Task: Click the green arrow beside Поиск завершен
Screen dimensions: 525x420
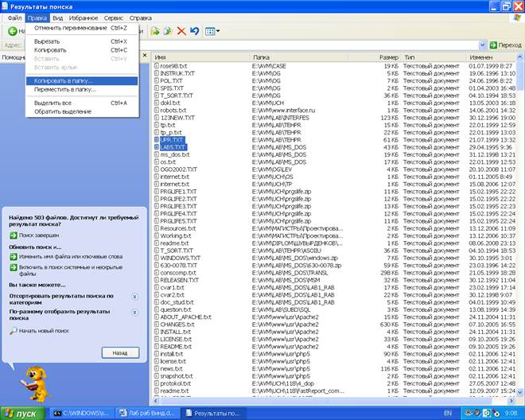Action: 13,235
